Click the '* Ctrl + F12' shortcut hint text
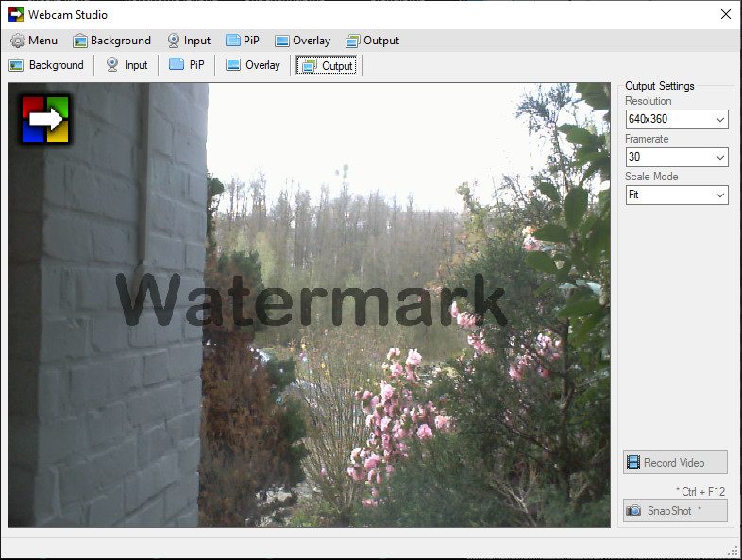This screenshot has width=742, height=560. tap(700, 492)
